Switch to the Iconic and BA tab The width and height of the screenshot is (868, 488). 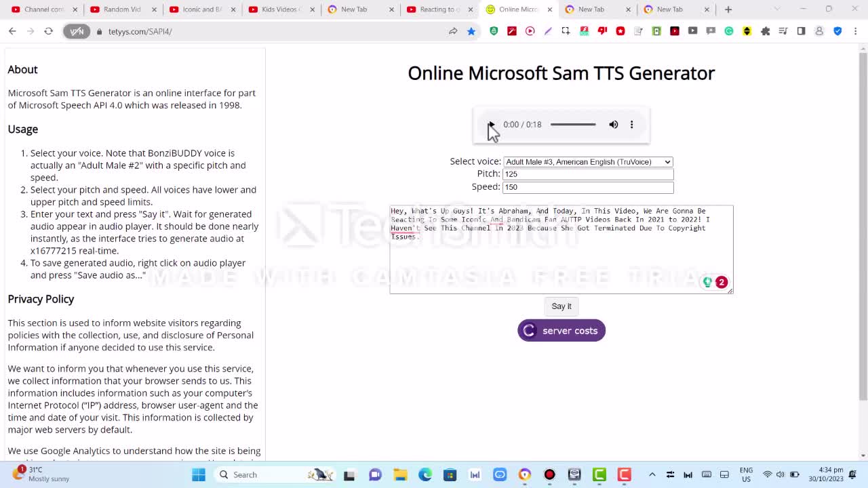click(201, 9)
